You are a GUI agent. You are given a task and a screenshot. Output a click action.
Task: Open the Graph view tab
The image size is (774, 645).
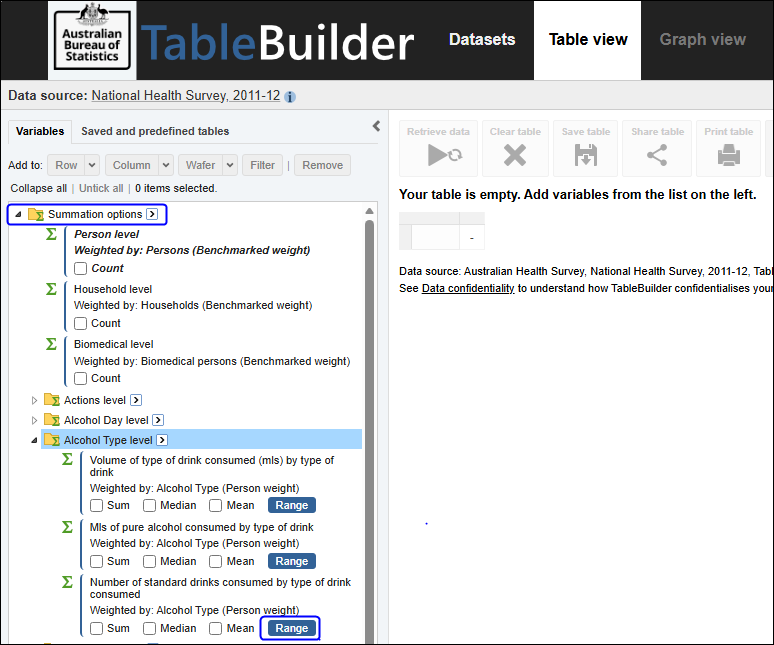(702, 39)
